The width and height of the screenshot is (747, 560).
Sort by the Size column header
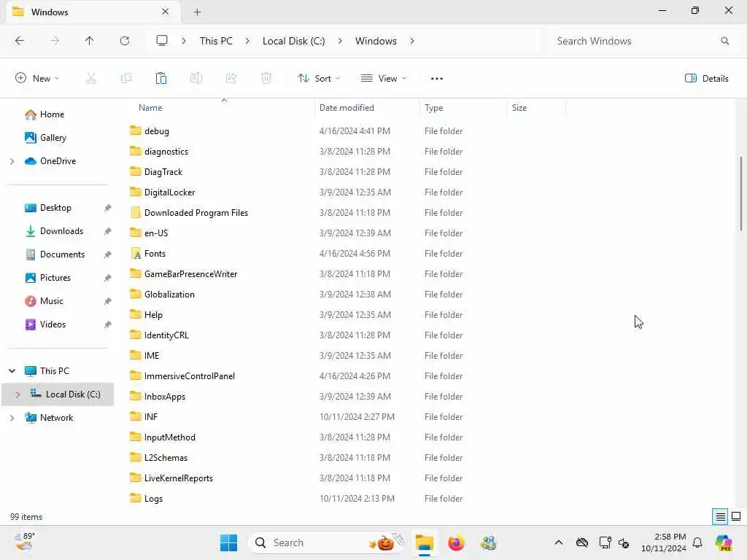pos(519,108)
